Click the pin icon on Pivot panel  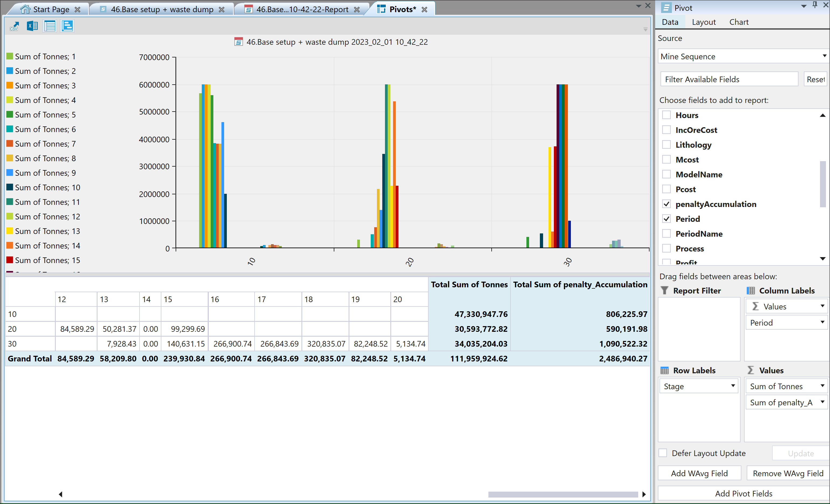[815, 5]
